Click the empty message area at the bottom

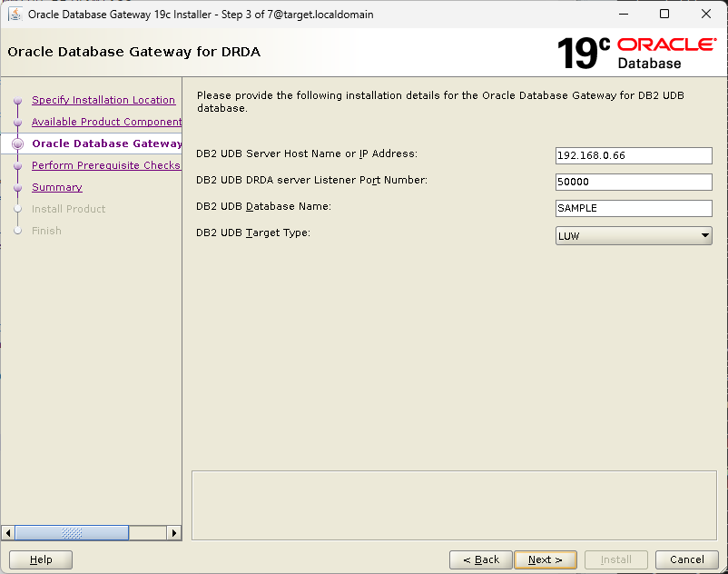454,505
